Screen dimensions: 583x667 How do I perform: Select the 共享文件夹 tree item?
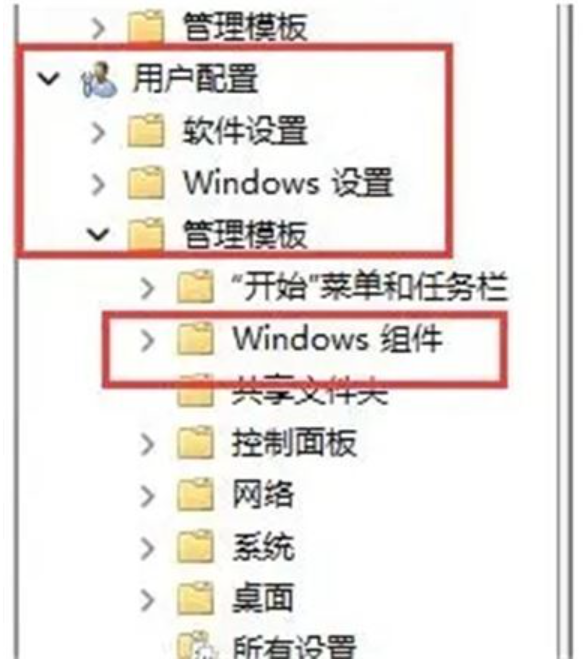pos(310,391)
